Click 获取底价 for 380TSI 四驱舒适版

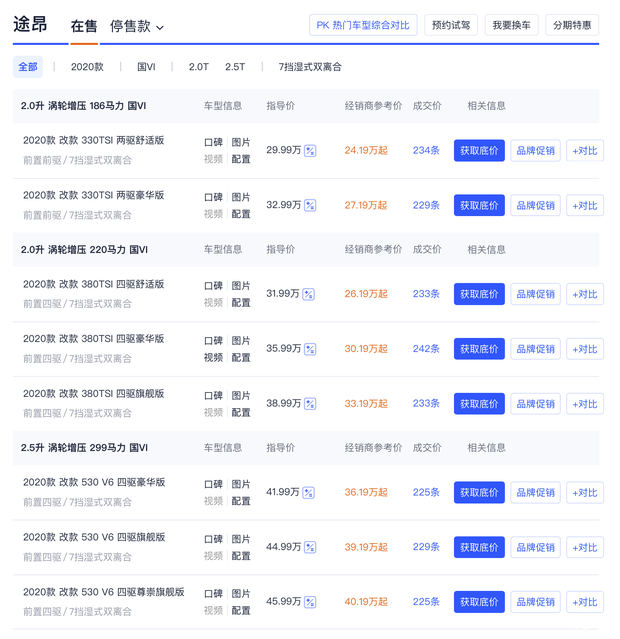(479, 294)
